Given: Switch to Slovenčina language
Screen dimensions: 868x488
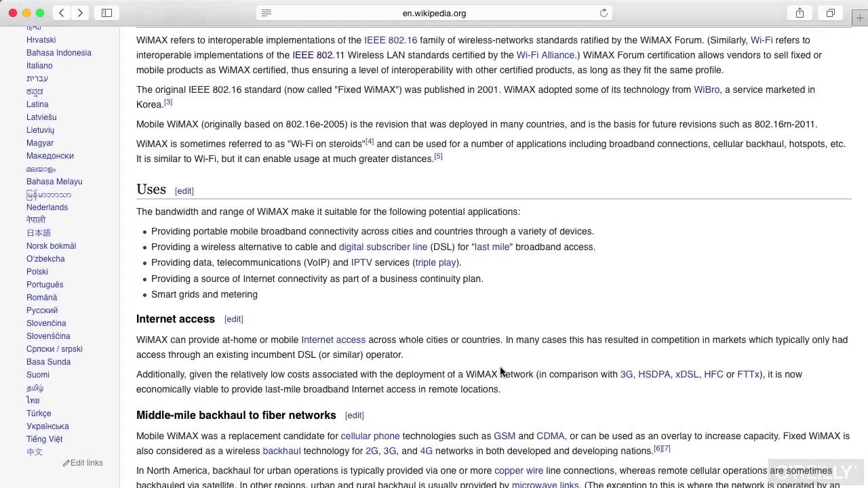Looking at the screenshot, I should click(x=46, y=323).
